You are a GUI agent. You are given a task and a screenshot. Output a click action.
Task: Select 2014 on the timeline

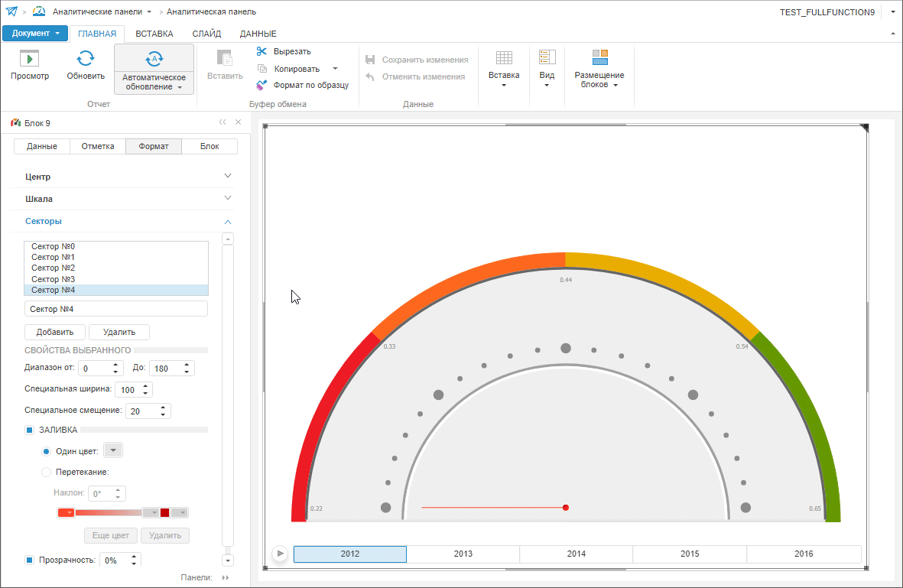(x=576, y=554)
